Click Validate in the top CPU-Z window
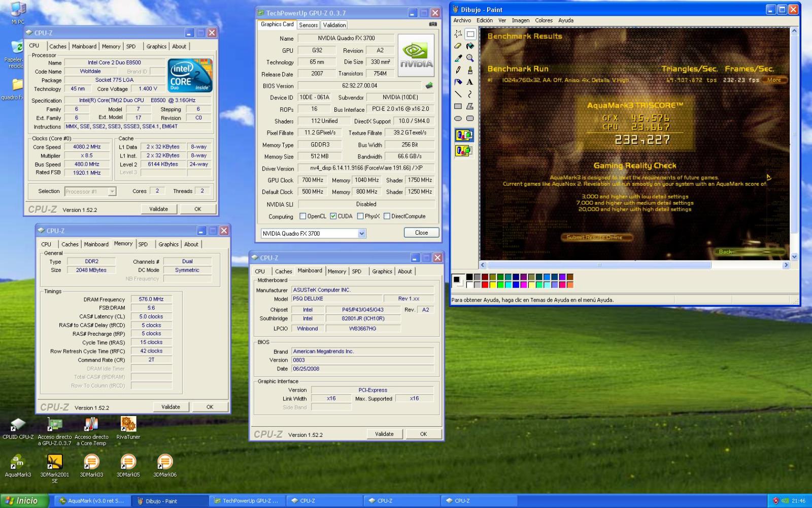Viewport: 812px width, 508px height. [x=158, y=209]
